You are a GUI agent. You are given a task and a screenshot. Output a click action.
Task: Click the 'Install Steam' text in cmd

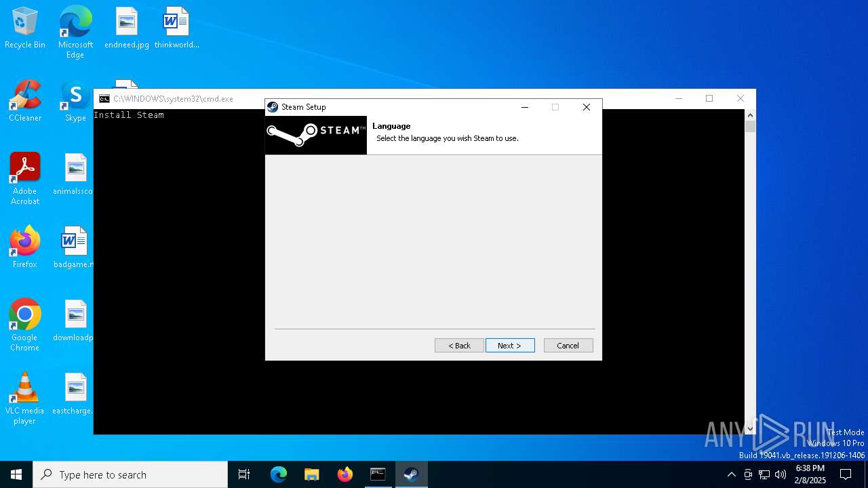click(129, 115)
